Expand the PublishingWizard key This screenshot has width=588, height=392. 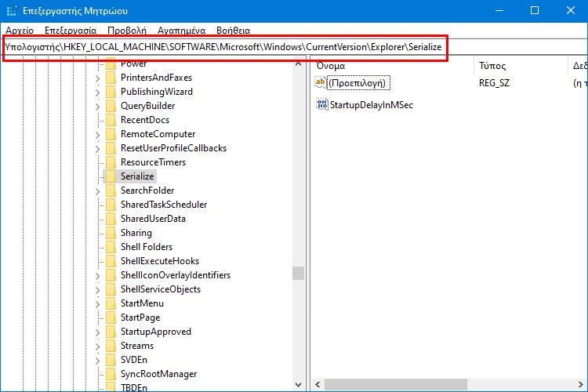pos(97,93)
